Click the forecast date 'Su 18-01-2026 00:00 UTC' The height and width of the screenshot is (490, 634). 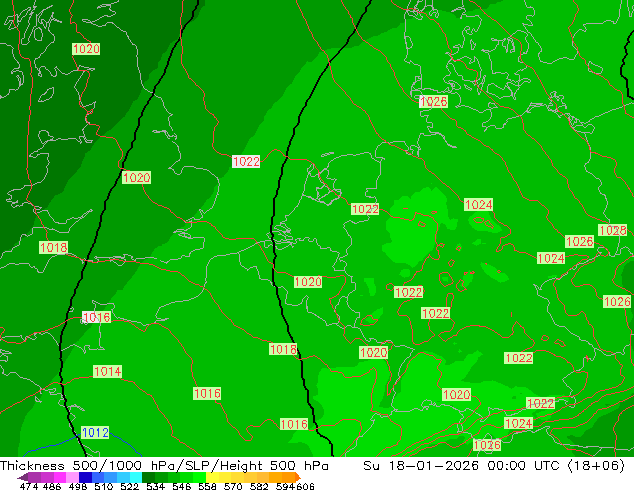tap(461, 466)
